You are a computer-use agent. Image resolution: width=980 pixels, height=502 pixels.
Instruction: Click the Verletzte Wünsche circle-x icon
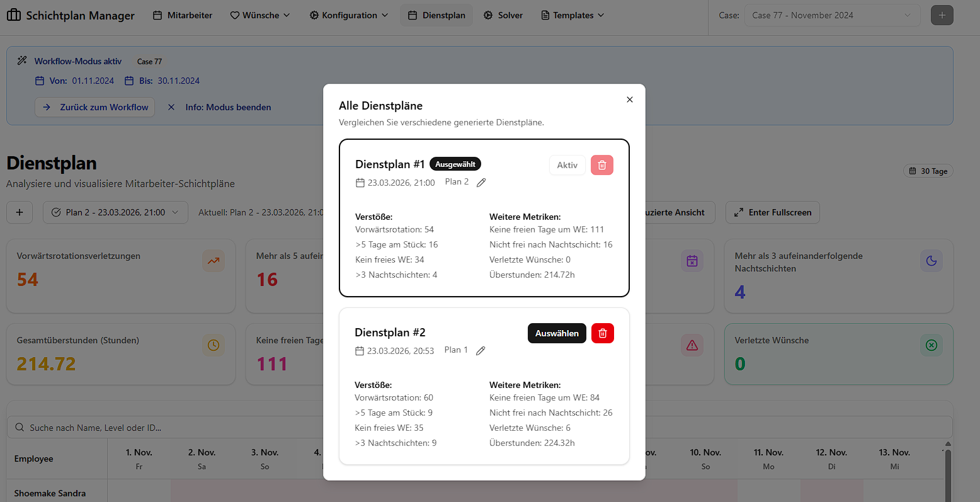(932, 345)
